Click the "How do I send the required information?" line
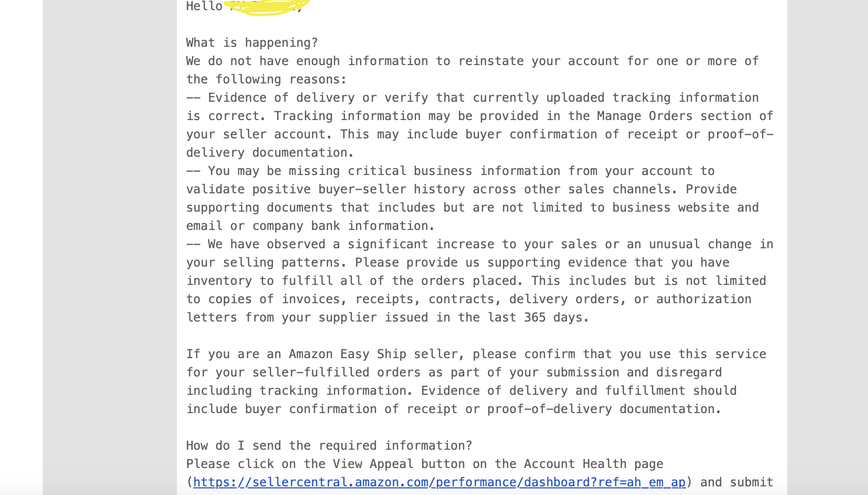Image resolution: width=868 pixels, height=495 pixels. coord(329,446)
